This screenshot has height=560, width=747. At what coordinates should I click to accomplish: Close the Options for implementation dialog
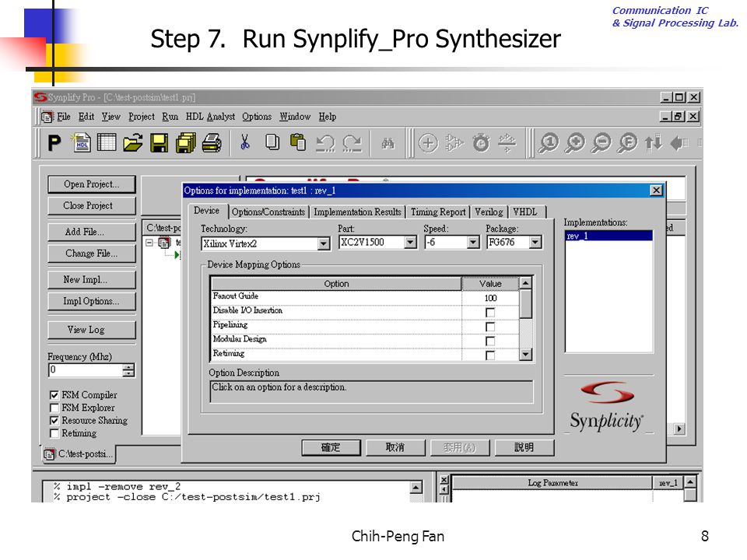pos(656,191)
